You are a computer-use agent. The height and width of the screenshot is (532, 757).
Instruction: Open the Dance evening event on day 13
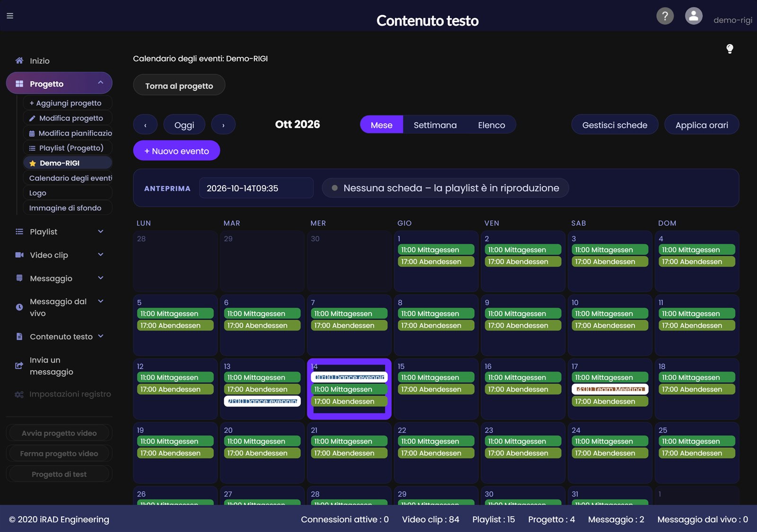(262, 401)
